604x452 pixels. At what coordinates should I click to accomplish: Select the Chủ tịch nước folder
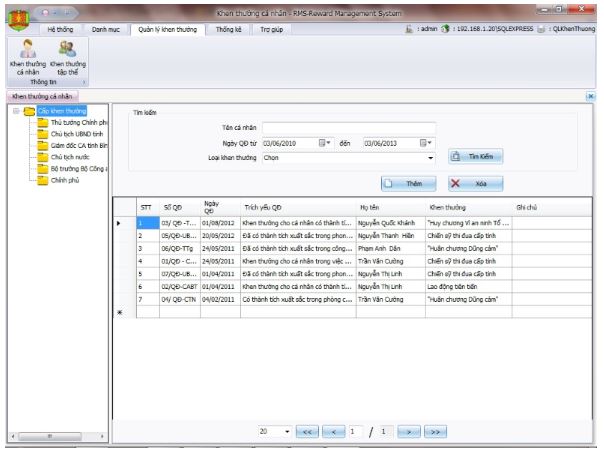(x=70, y=157)
